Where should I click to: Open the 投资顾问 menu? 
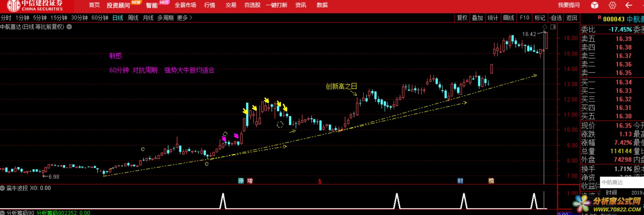click(x=118, y=5)
